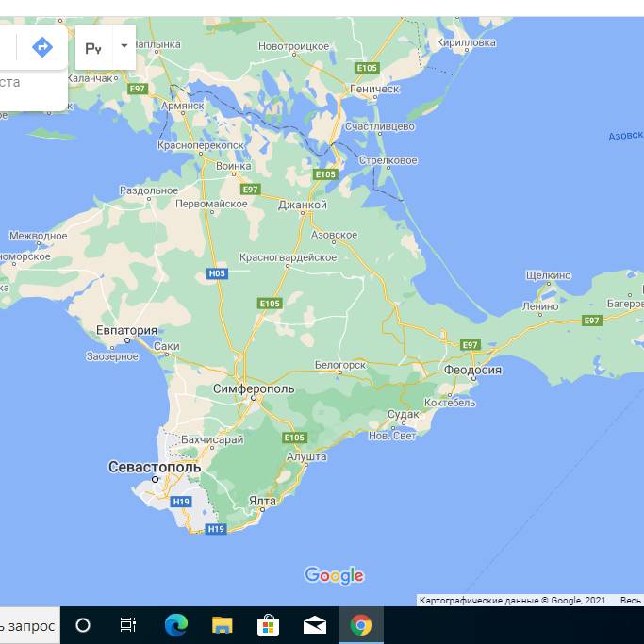Click the map data copyright Google 2021 text
Viewport: 644px width, 644px height.
tap(512, 601)
